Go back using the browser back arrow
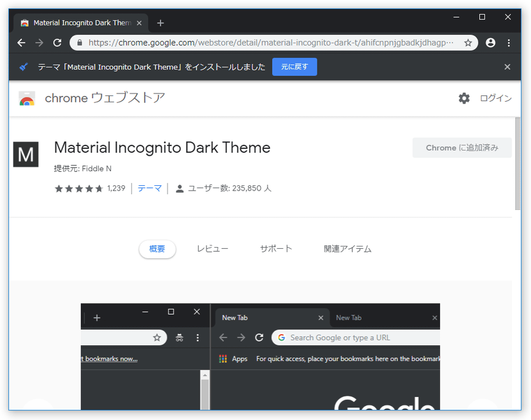 pos(21,43)
